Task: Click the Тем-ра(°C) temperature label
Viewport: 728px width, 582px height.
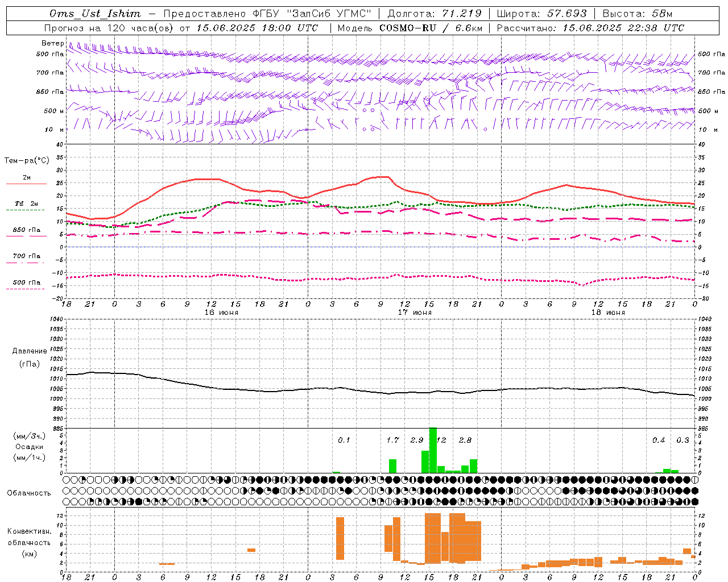Action: [x=27, y=161]
